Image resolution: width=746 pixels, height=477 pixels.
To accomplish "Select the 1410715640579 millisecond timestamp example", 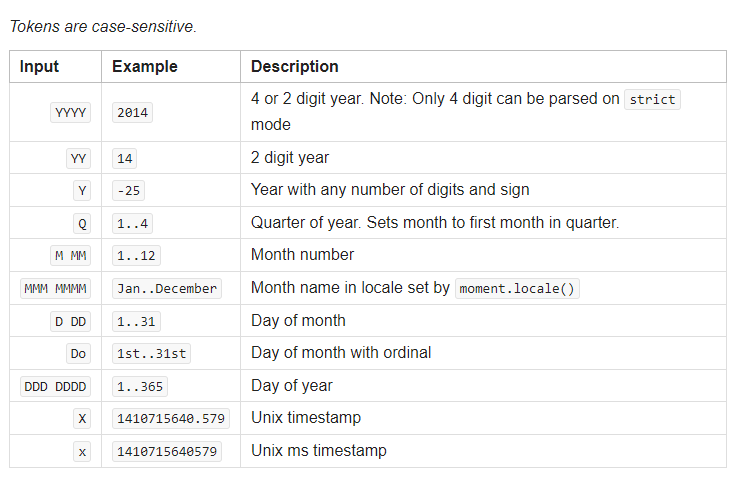I will click(166, 451).
